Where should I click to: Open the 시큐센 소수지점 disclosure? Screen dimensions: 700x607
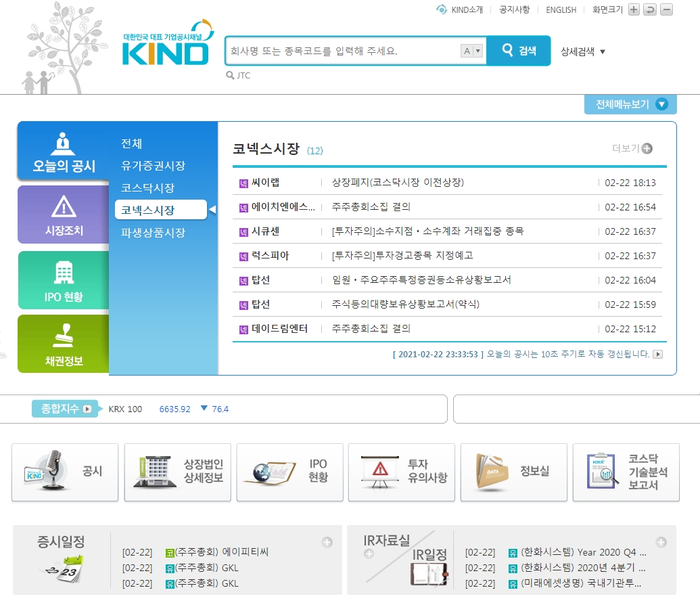427,231
